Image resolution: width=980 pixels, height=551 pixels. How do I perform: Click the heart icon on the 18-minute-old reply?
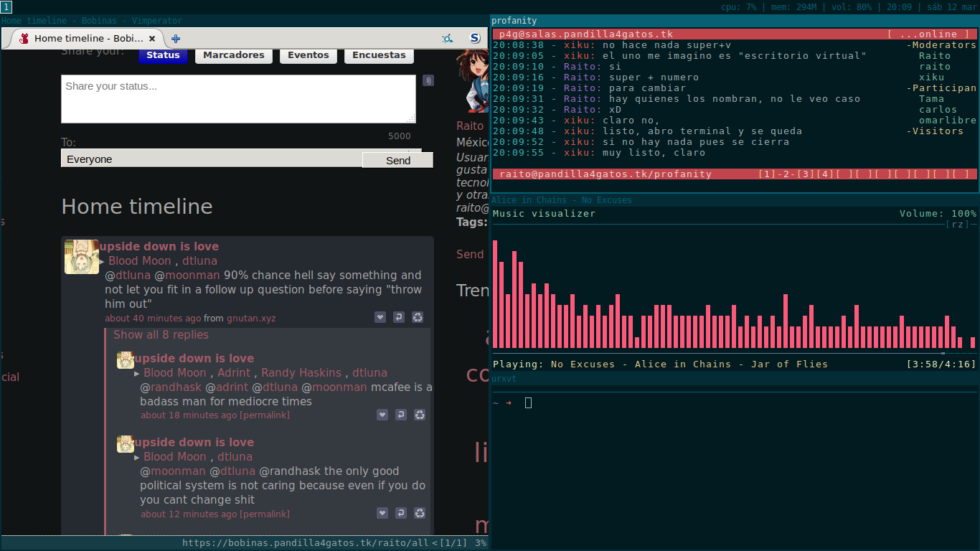click(x=382, y=415)
